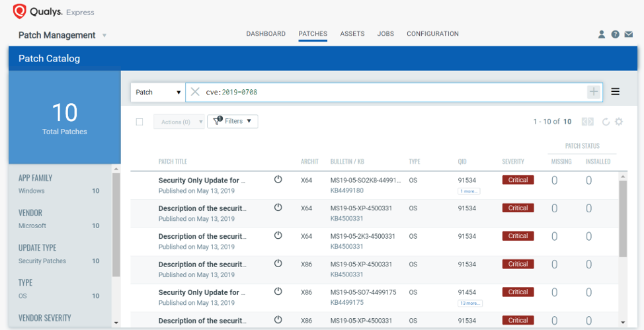Expand the Filters dropdown
644x330 pixels.
click(x=233, y=121)
